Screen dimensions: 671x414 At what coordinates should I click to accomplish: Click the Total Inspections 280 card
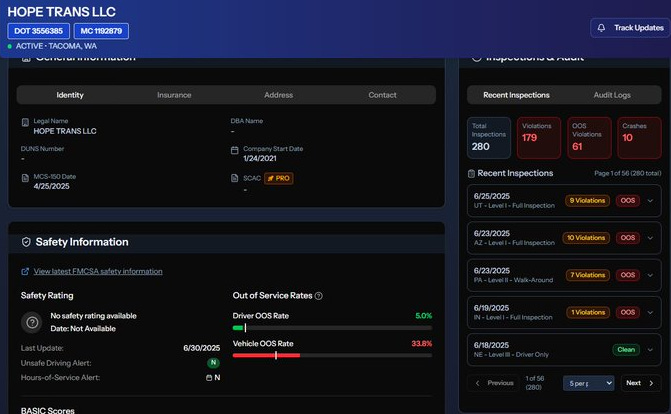tap(489, 138)
